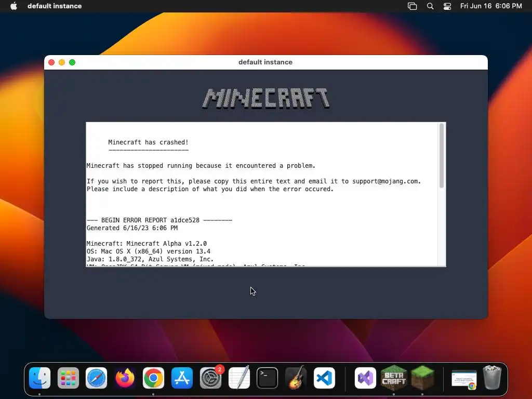This screenshot has width=532, height=399.
Task: Click 'Java: 1.8.0_372, Azul Systems, Inc.' line
Action: click(150, 259)
